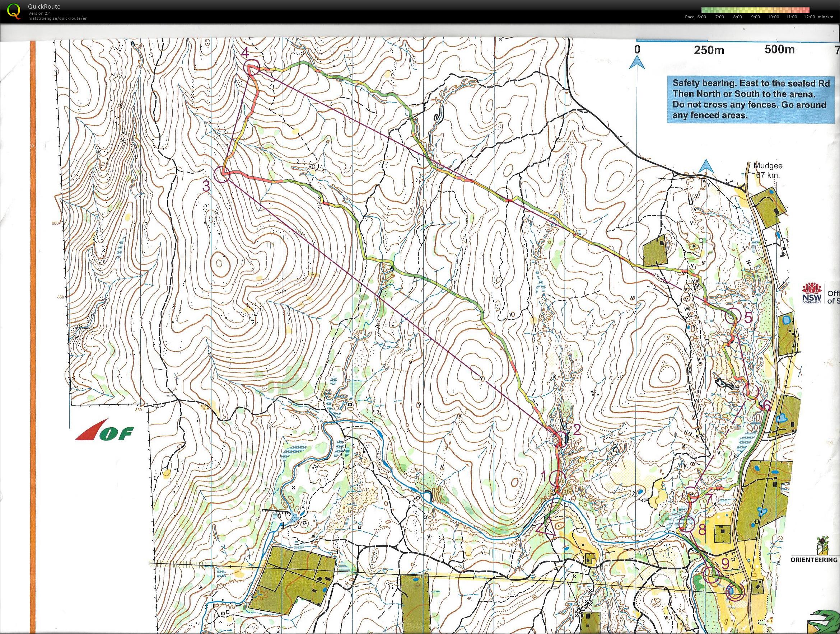
Task: Click the QuickRoute title text
Action: click(44, 6)
